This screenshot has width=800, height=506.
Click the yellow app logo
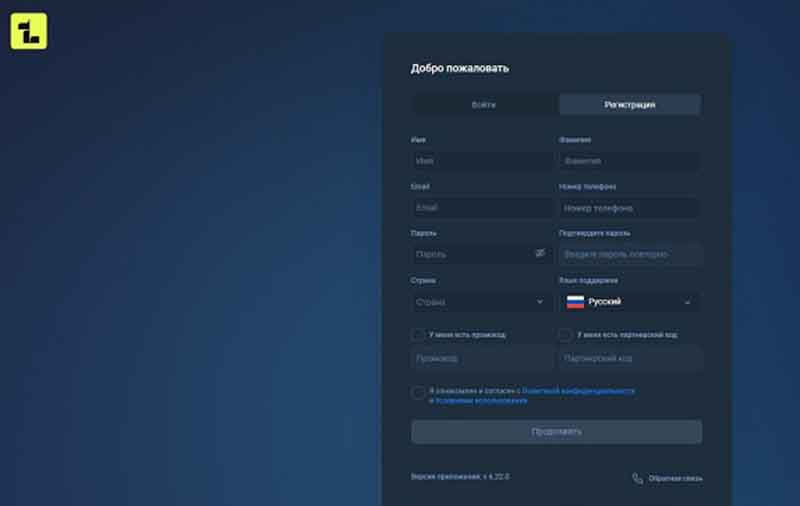[29, 31]
